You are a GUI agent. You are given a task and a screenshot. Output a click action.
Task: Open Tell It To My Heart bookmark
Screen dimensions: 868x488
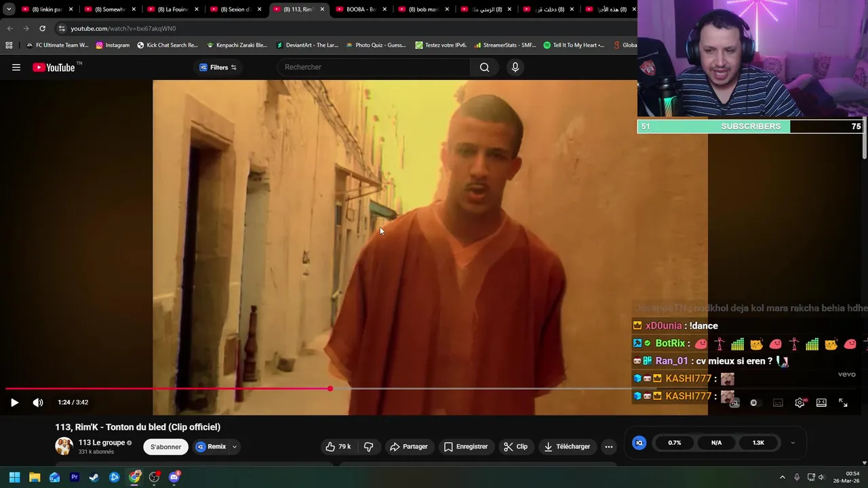tap(574, 45)
